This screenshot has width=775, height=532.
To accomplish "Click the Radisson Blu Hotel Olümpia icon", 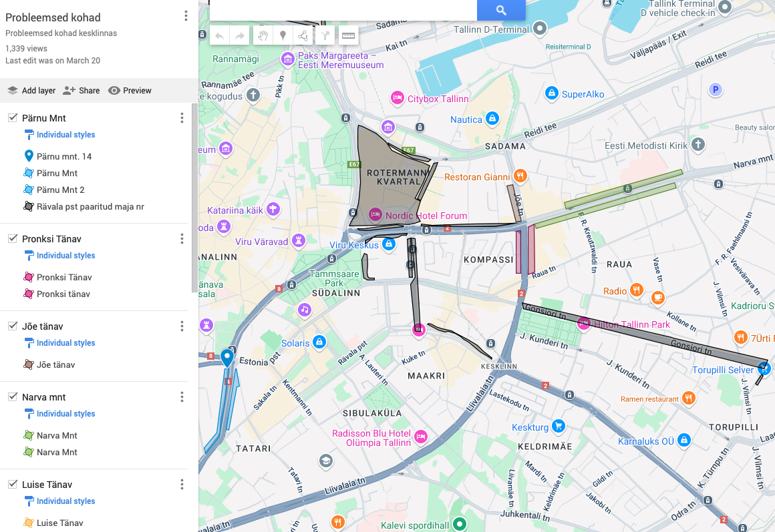I will 421,437.
